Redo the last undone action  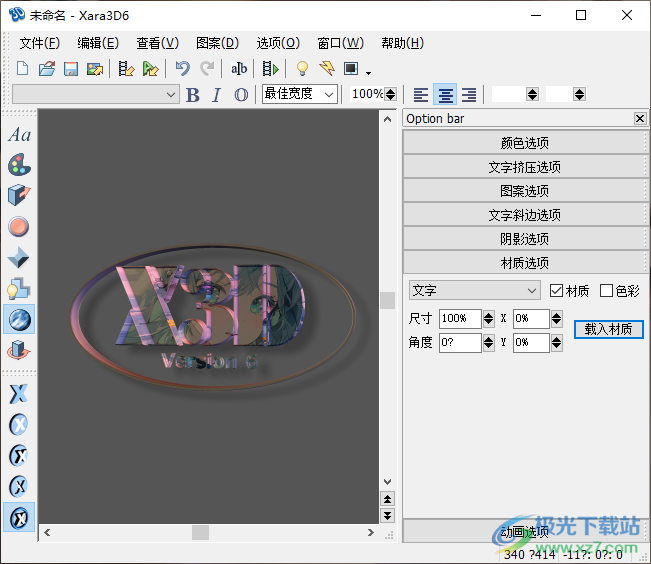point(207,69)
